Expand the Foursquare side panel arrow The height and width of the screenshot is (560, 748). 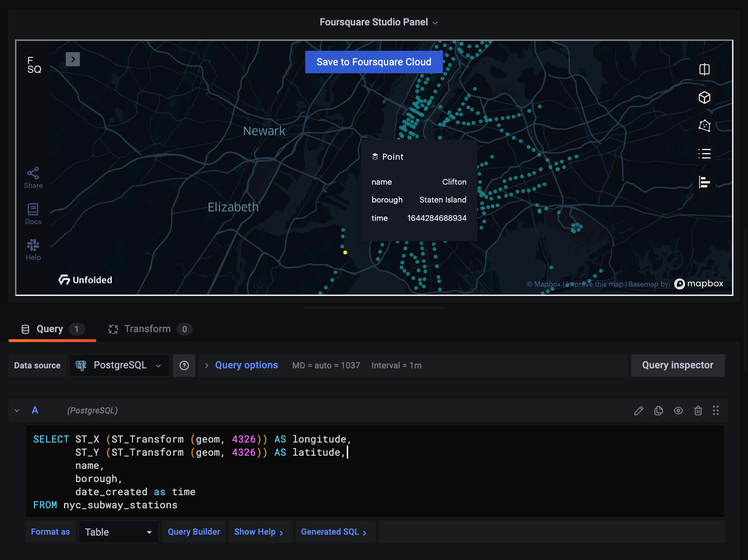tap(73, 59)
